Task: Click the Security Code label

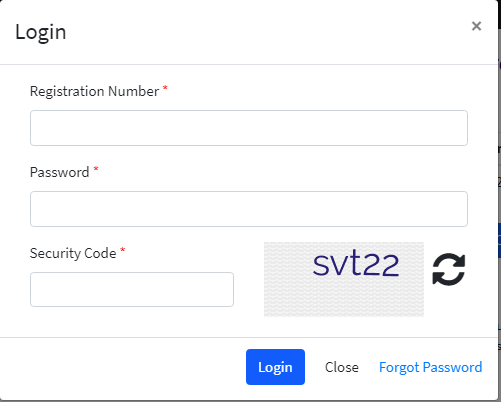Action: pyautogui.click(x=73, y=253)
